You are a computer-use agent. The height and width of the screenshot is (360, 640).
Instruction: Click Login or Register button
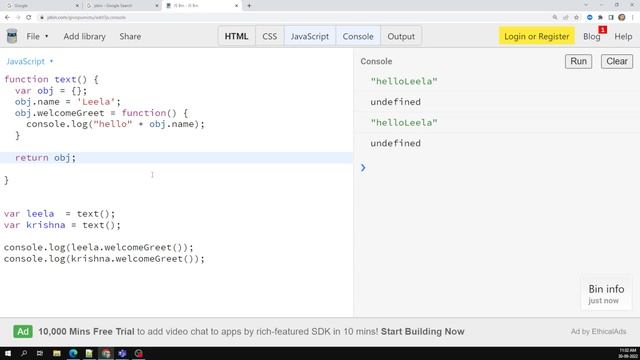click(x=536, y=36)
